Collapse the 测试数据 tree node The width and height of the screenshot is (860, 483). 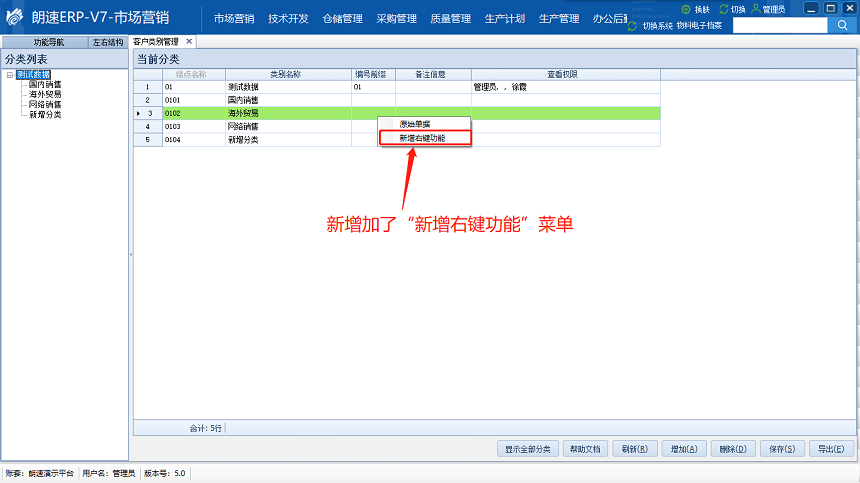10,75
